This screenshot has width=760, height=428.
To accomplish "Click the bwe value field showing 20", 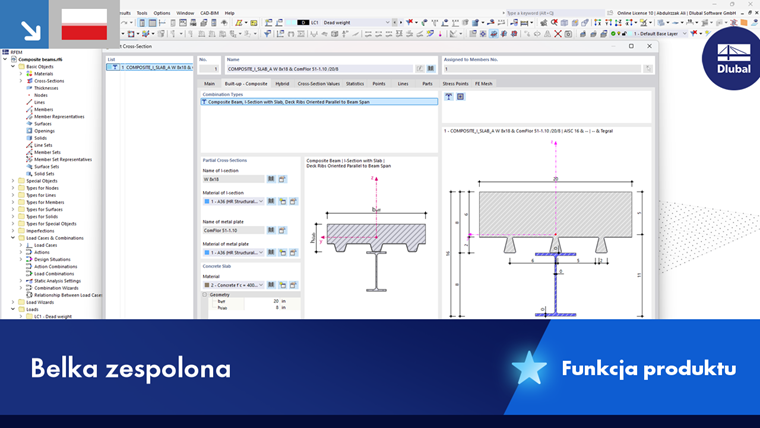I will click(x=262, y=301).
